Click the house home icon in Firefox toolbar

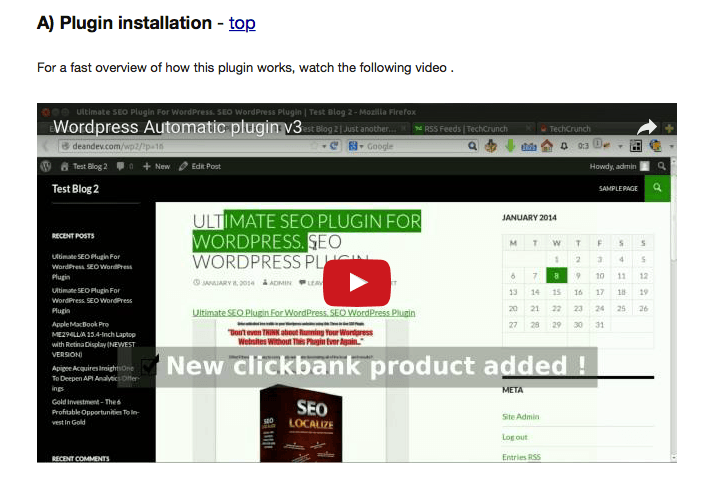(547, 145)
